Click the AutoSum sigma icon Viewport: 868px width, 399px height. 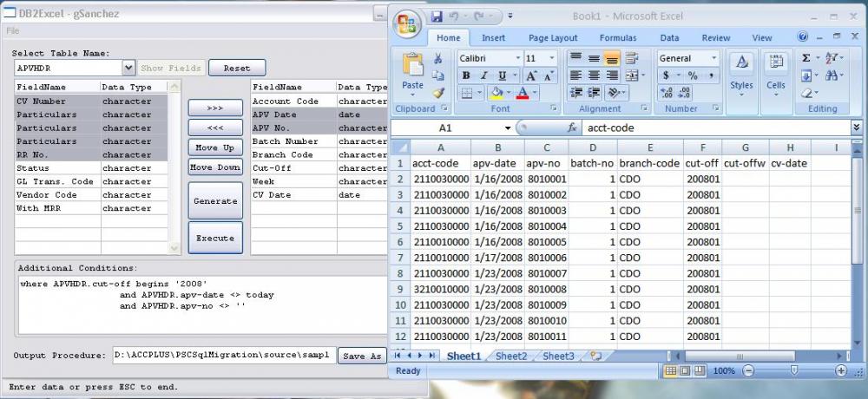tap(806, 58)
